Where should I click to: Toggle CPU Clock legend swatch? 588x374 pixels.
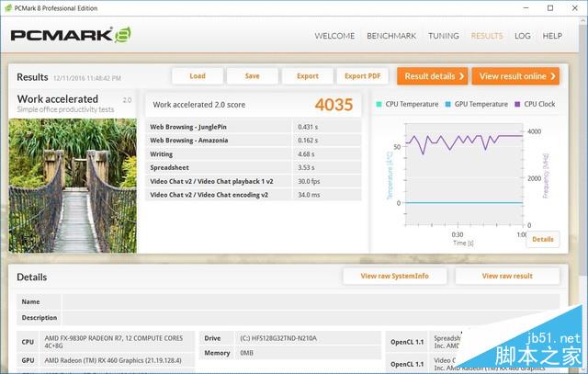coord(517,104)
